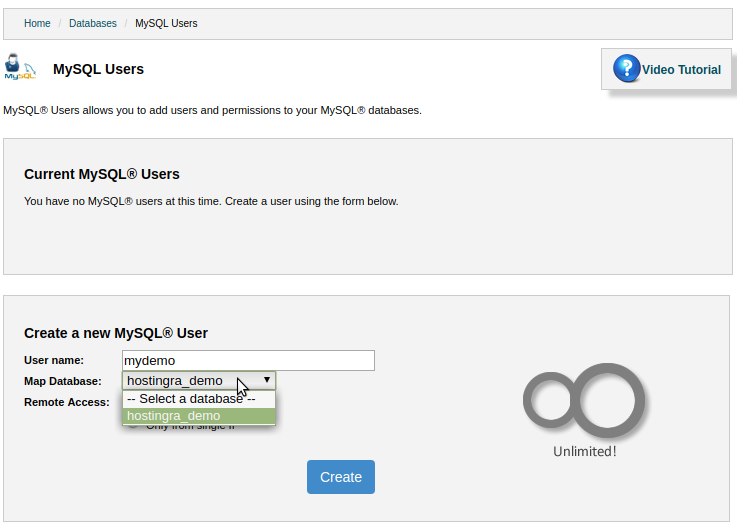Click the blue question mark help icon
This screenshot has width=737, height=529.
(x=627, y=69)
